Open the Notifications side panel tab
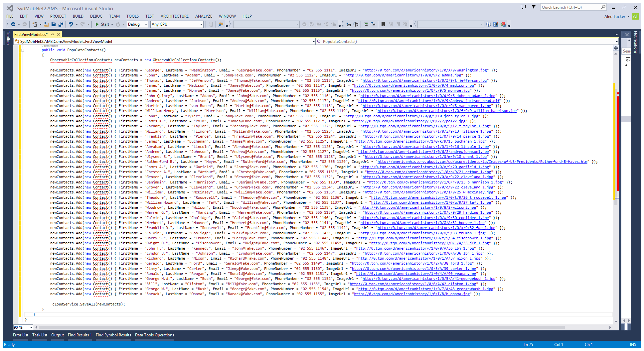This screenshot has height=351, width=644. pos(636,42)
